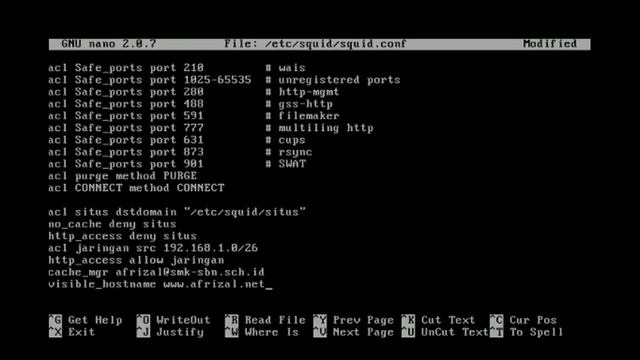640x360 pixels.
Task: Select the ^O WriteOut shortcut
Action: click(x=174, y=320)
